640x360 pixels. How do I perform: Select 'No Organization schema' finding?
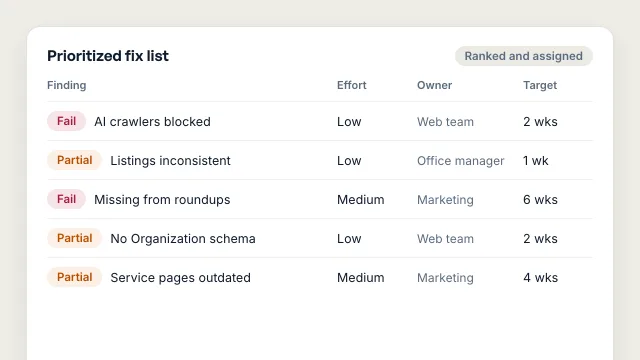click(183, 239)
